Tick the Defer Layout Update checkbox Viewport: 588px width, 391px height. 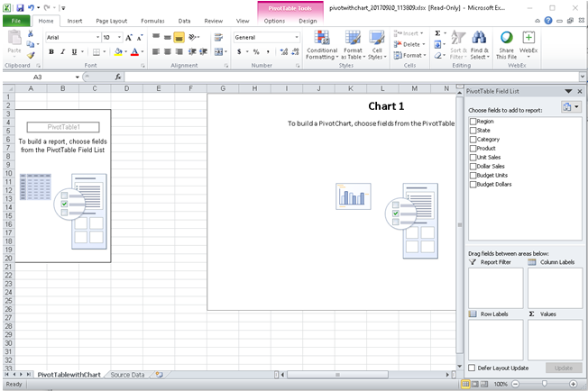click(473, 368)
